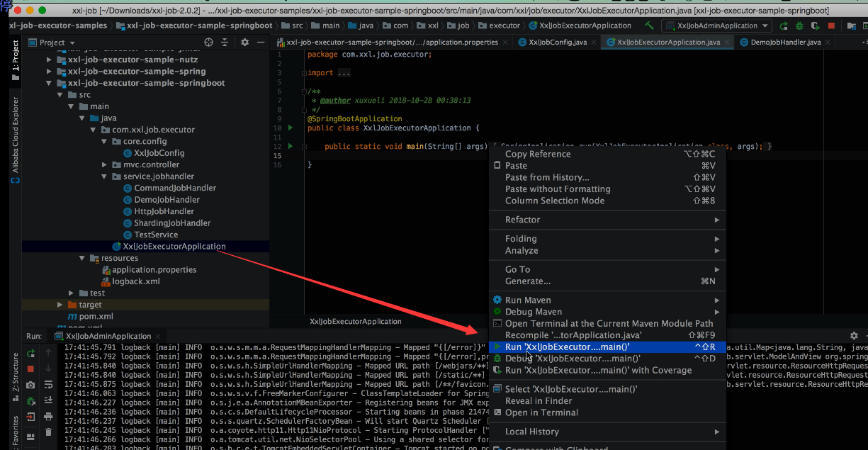Viewport: 868px width, 450px height.
Task: Open the 1: Project tool window tab
Action: 15,60
